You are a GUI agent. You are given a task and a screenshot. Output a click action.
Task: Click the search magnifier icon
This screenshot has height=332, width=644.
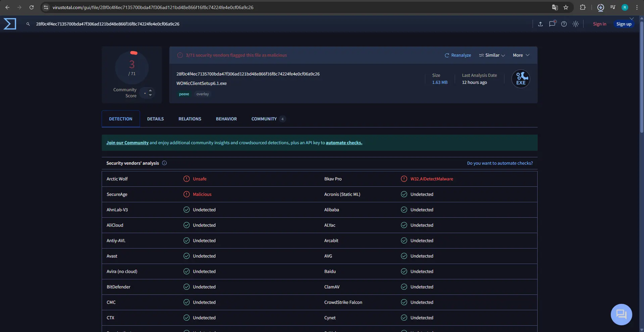tap(28, 24)
